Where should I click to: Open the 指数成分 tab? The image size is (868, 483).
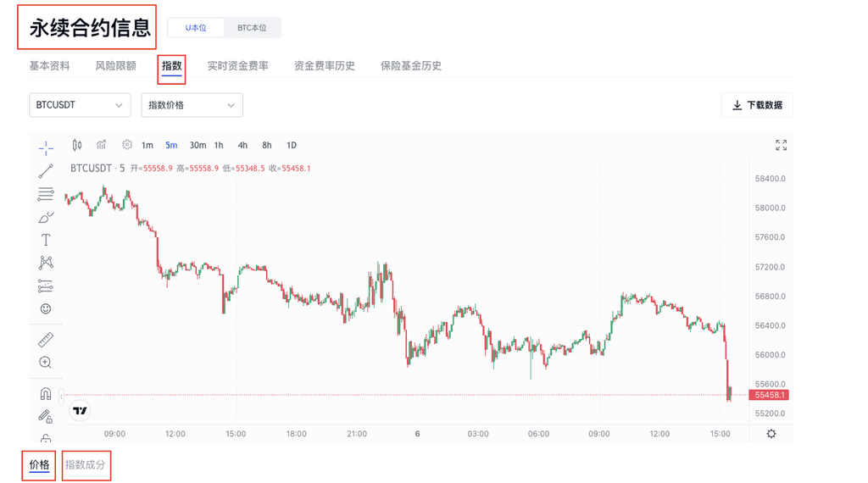point(86,465)
